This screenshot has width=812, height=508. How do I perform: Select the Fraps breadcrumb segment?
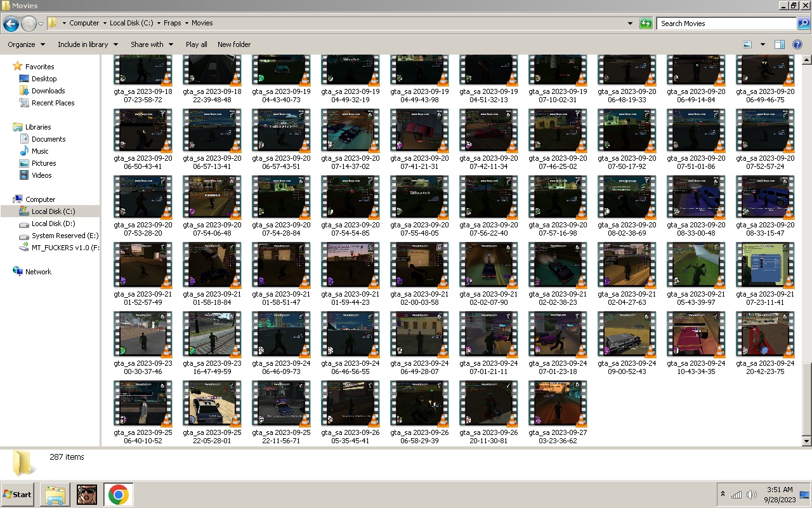172,23
